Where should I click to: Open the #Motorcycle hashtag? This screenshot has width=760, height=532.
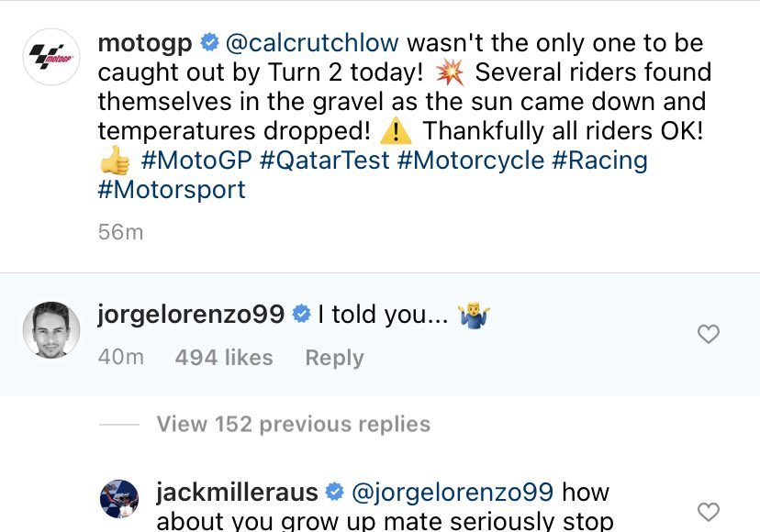click(x=471, y=161)
